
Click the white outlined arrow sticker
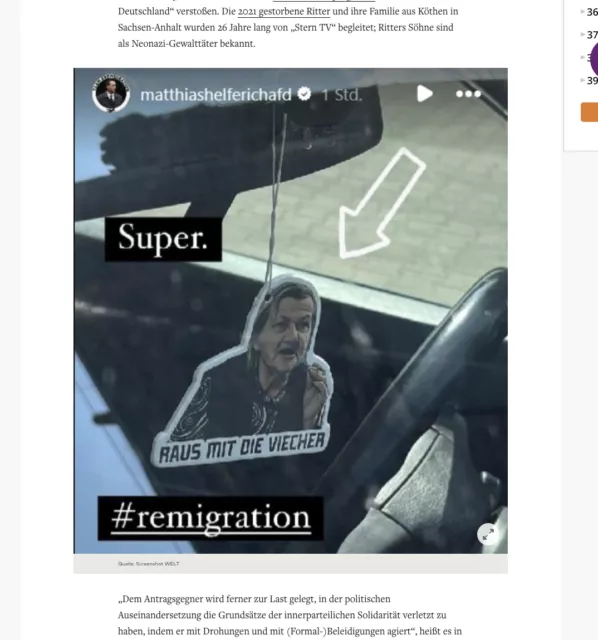[x=382, y=203]
